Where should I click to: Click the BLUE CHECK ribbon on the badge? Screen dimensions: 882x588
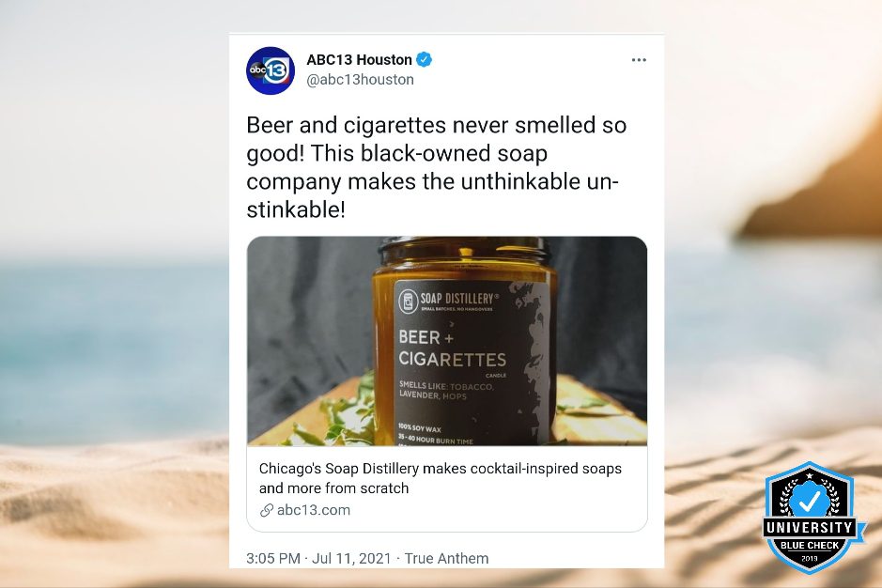coord(810,545)
